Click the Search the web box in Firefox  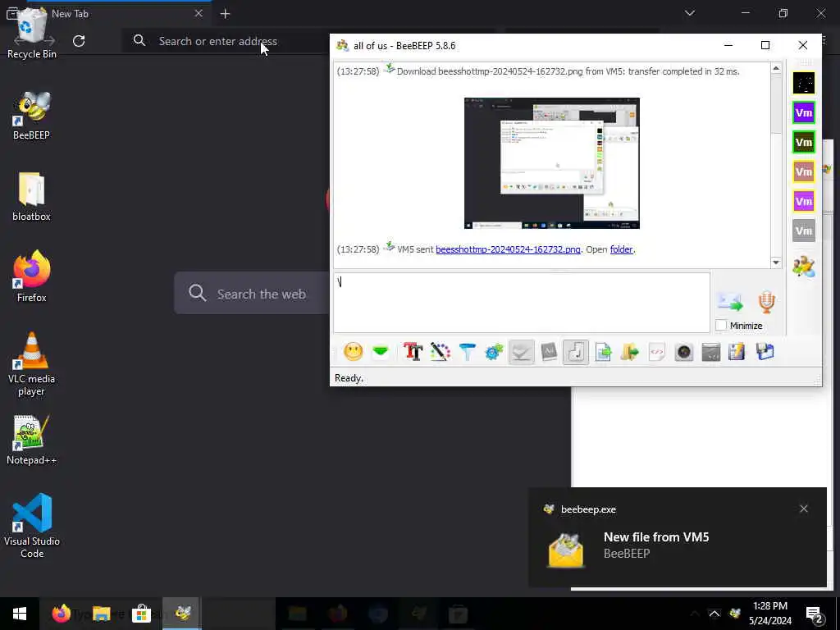[x=252, y=294]
